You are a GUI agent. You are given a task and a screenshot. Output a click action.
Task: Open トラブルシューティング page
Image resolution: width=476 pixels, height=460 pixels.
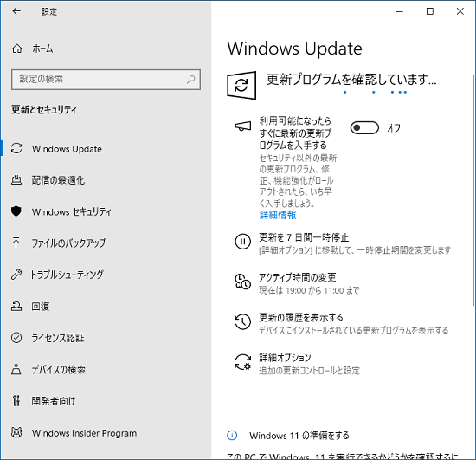point(67,275)
